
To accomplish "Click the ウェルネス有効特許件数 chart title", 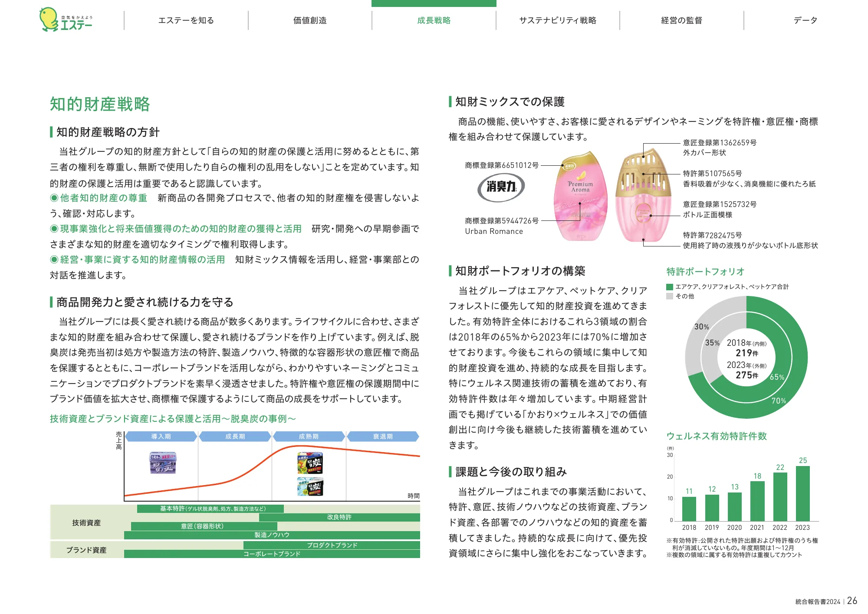I will (717, 436).
